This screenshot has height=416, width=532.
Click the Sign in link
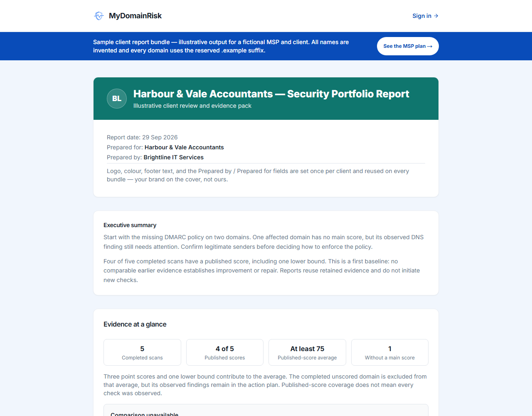point(425,16)
